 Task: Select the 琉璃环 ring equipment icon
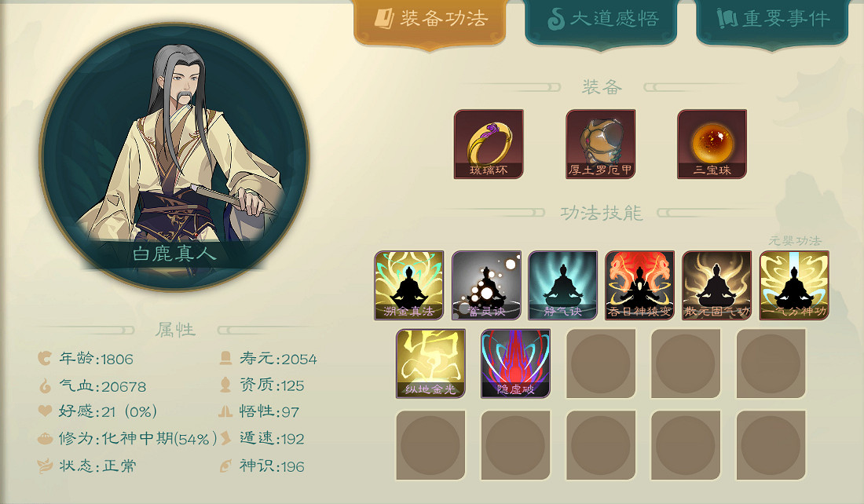pos(489,144)
